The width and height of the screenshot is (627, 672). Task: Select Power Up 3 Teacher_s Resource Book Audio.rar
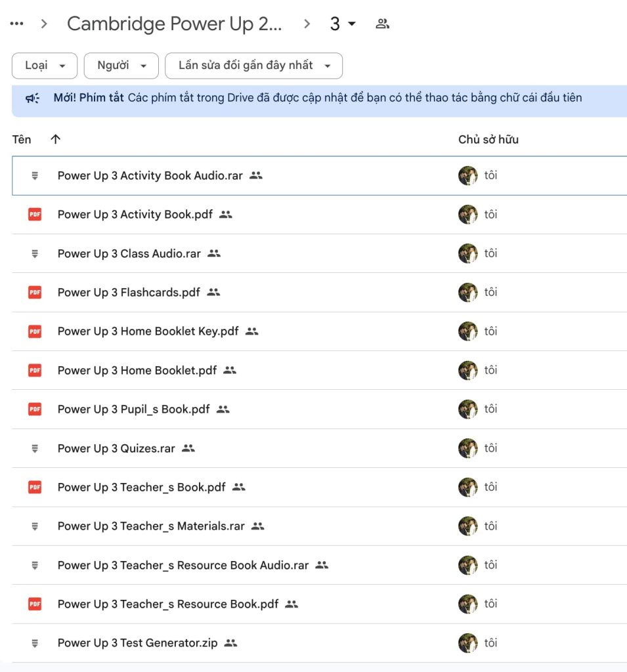point(183,565)
